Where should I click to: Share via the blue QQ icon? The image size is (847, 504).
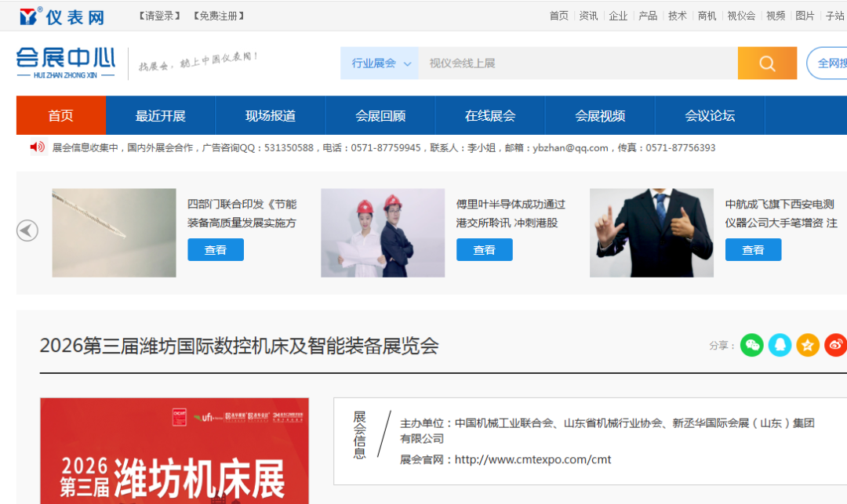click(x=780, y=346)
